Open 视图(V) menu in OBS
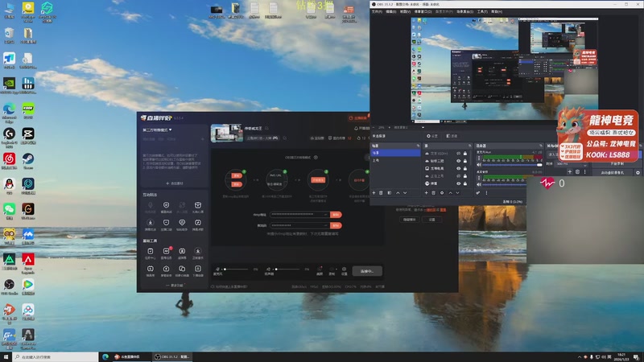Screen dimensions: 644x362 coord(405,11)
